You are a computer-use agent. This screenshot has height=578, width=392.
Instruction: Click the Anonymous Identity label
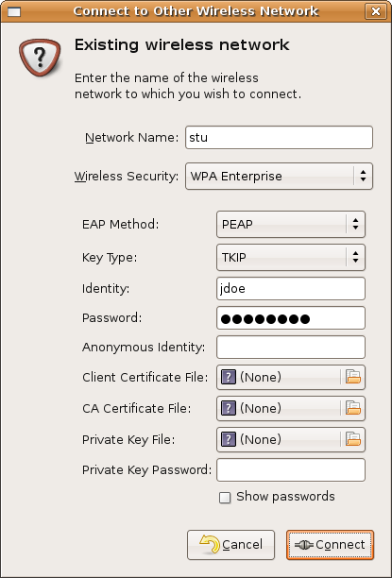click(144, 348)
